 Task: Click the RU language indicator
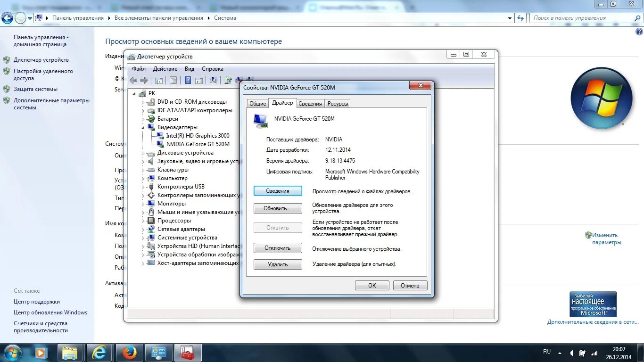[x=547, y=352]
